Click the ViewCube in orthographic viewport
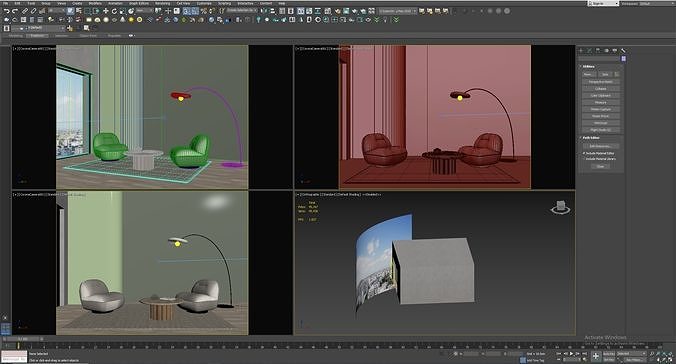 pyautogui.click(x=560, y=207)
